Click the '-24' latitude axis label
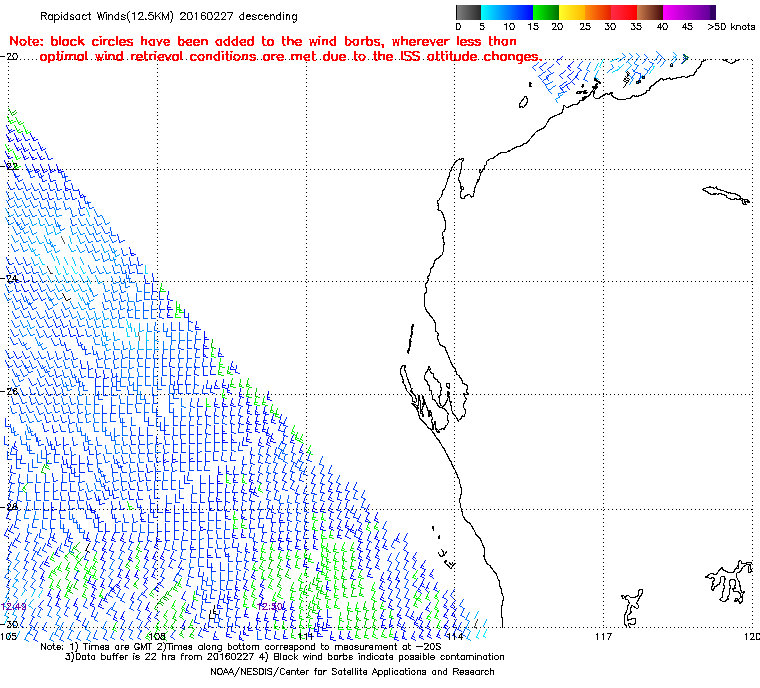 [x=9, y=279]
